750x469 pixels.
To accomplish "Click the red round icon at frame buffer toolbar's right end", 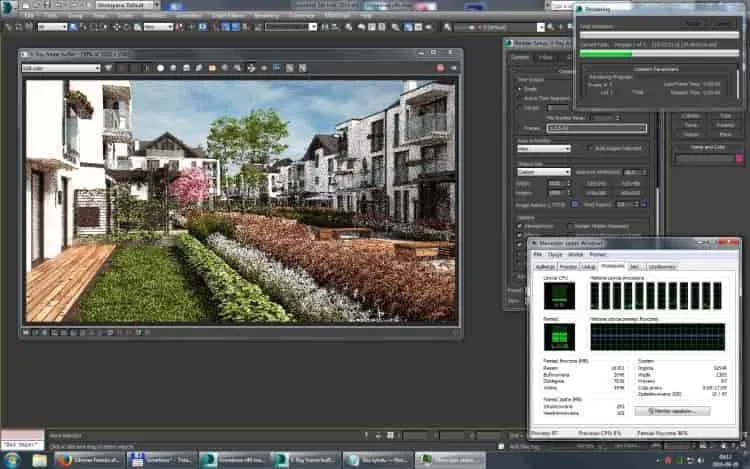I will [x=441, y=68].
